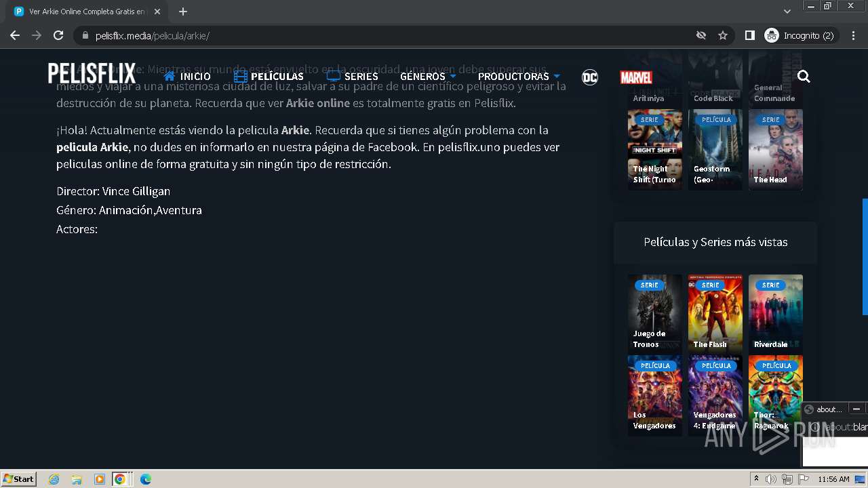Open the Series menu item
868x488 pixels.
coord(352,76)
